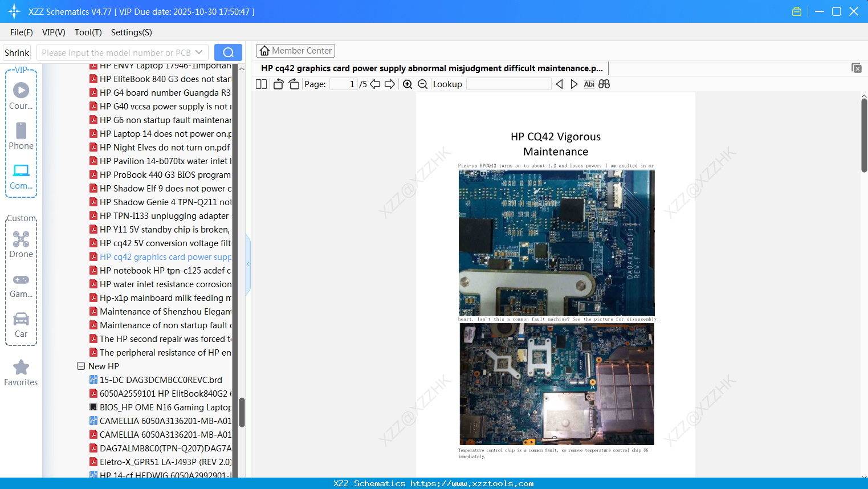Find previous lookup match triangle
This screenshot has height=489, width=868.
click(559, 84)
